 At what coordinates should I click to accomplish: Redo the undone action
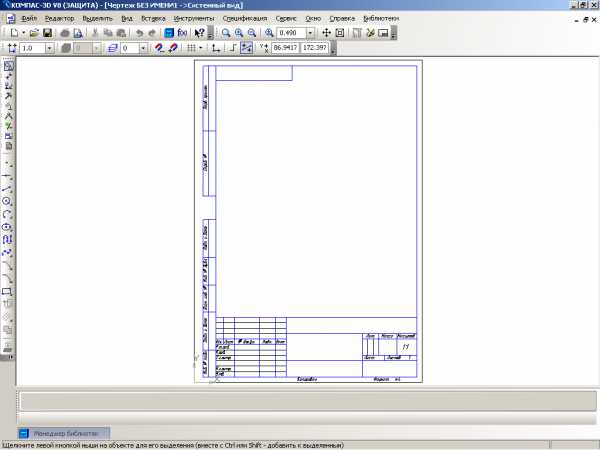point(152,33)
